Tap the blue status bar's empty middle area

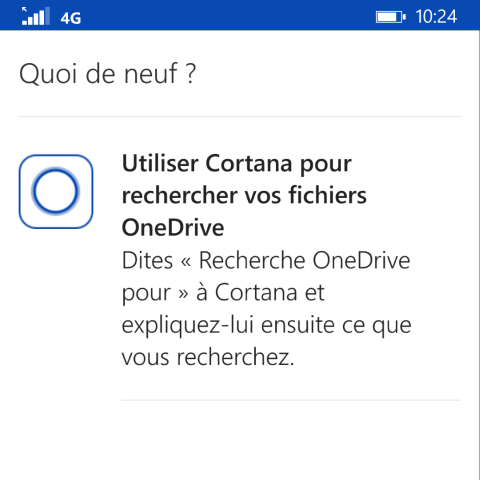coord(227,15)
